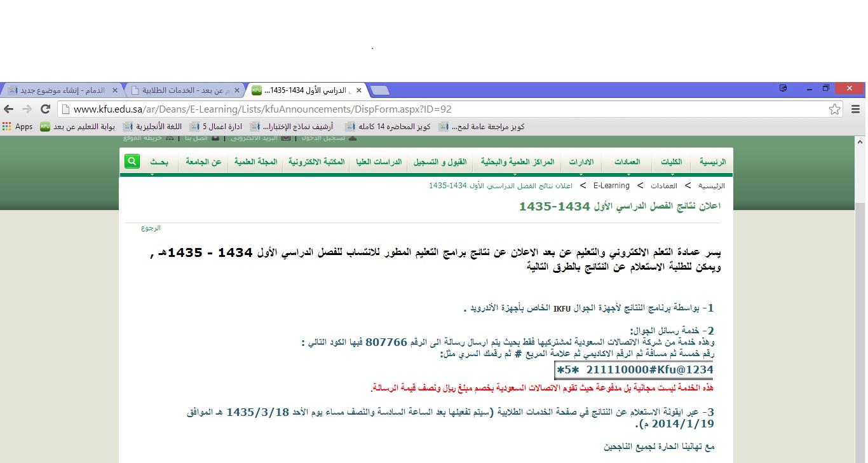Viewport: 868px width, 463px height.
Task: Expand the بحث search dropdown
Action: click(x=159, y=162)
